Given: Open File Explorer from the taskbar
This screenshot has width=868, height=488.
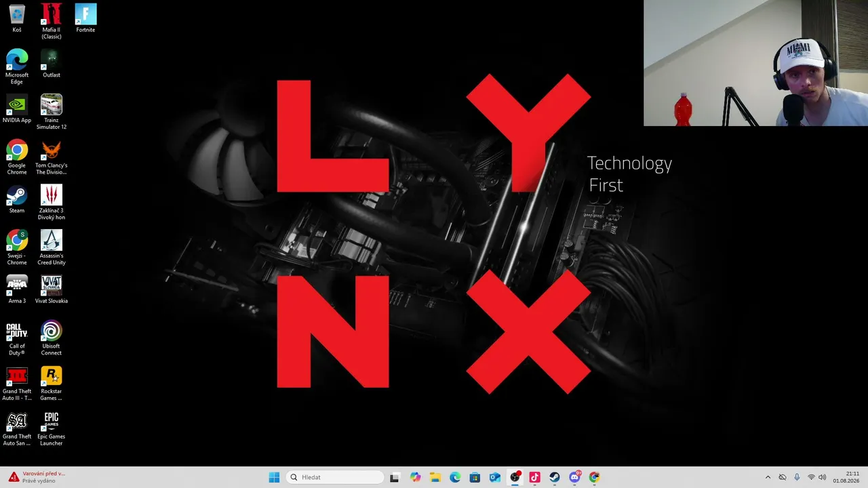Looking at the screenshot, I should (x=435, y=477).
